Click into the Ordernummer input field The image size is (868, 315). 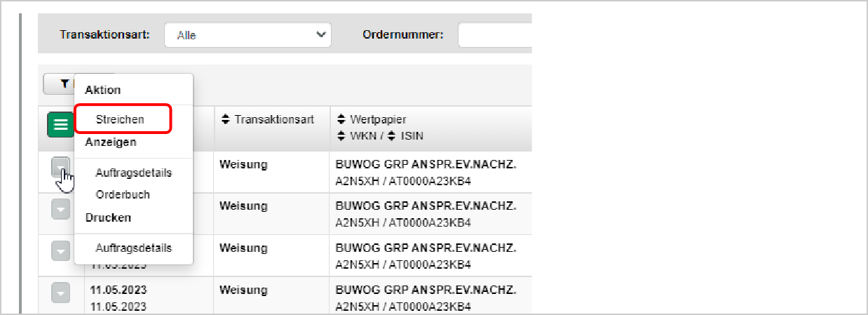pos(495,34)
